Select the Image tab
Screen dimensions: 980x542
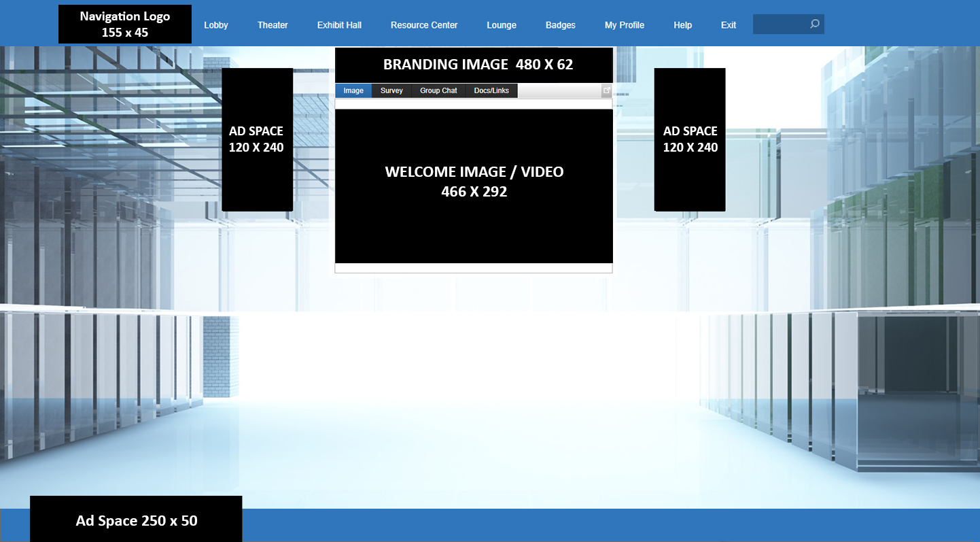[353, 90]
